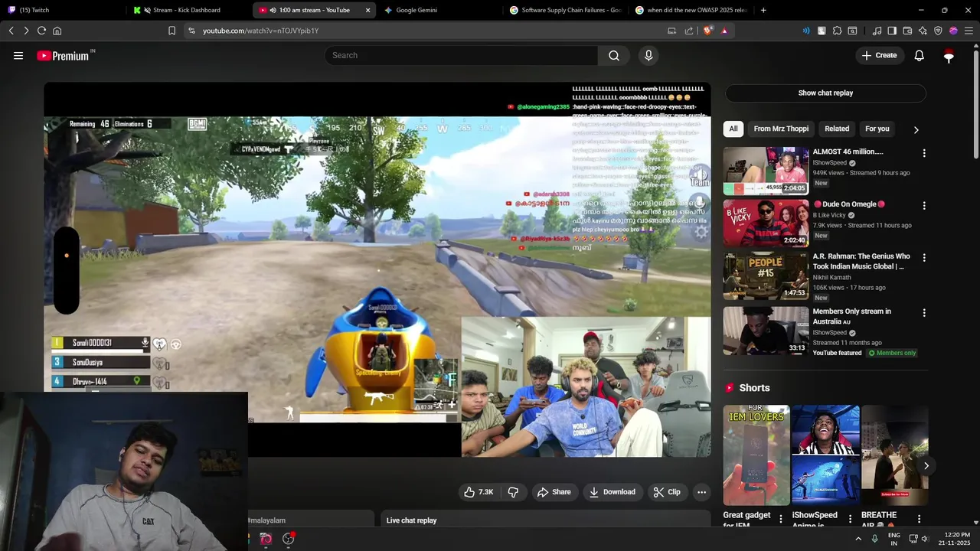980x551 pixels.
Task: Open Dude On Omegle video thumbnail
Action: coord(766,223)
